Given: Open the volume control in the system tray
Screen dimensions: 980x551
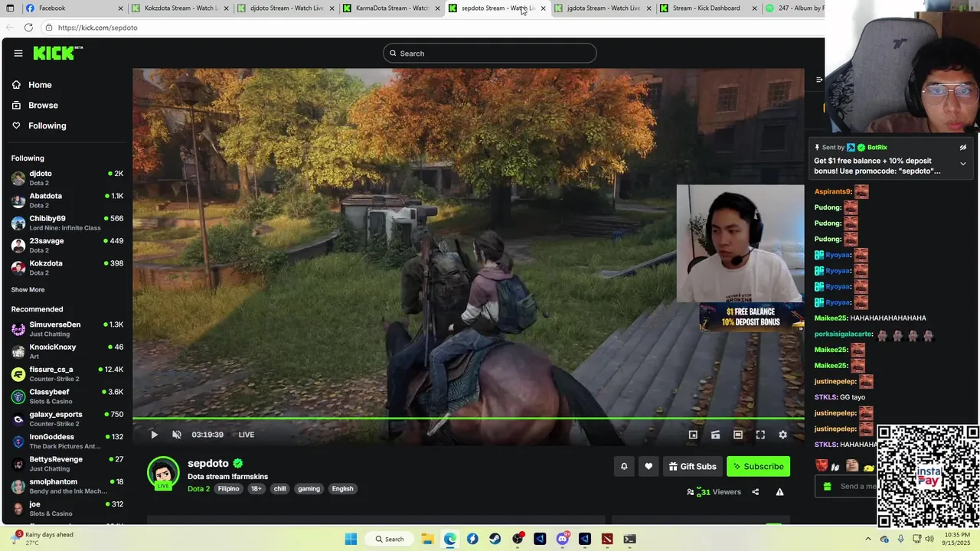Looking at the screenshot, I should click(x=929, y=539).
